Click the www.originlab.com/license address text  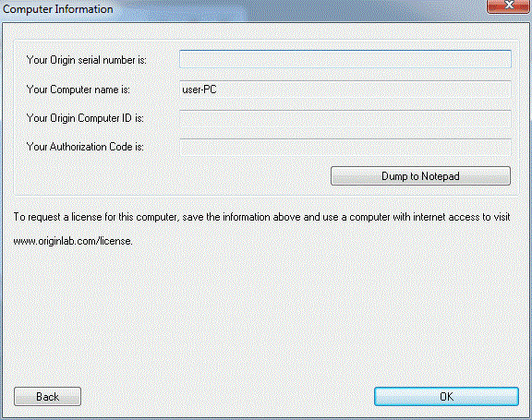(x=73, y=241)
